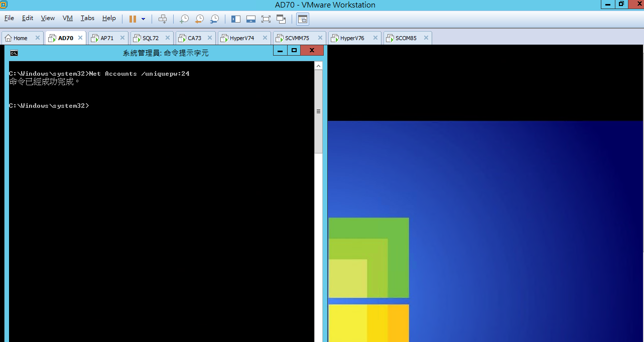
Task: Open the Help menu
Action: point(109,18)
